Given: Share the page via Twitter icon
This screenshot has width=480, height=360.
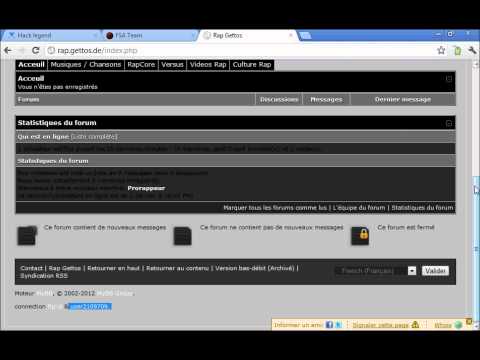Looking at the screenshot, I should (339, 324).
